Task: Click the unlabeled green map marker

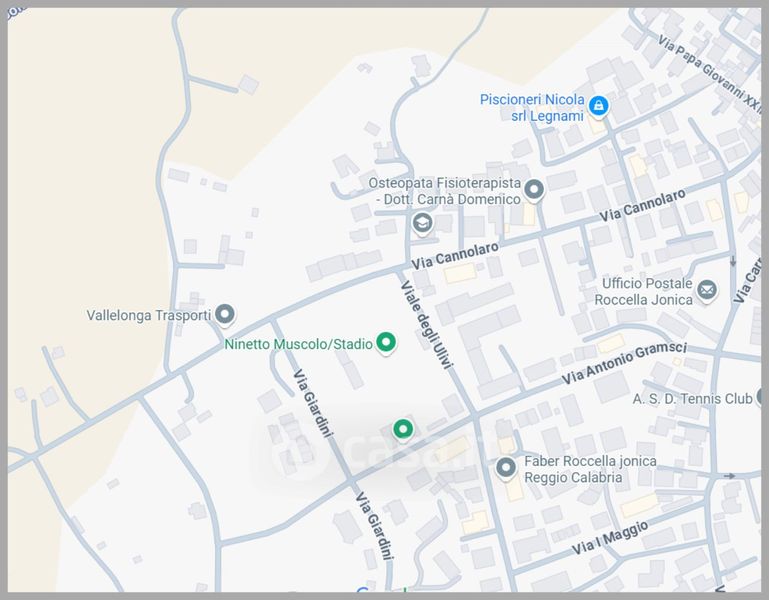Action: (x=403, y=429)
